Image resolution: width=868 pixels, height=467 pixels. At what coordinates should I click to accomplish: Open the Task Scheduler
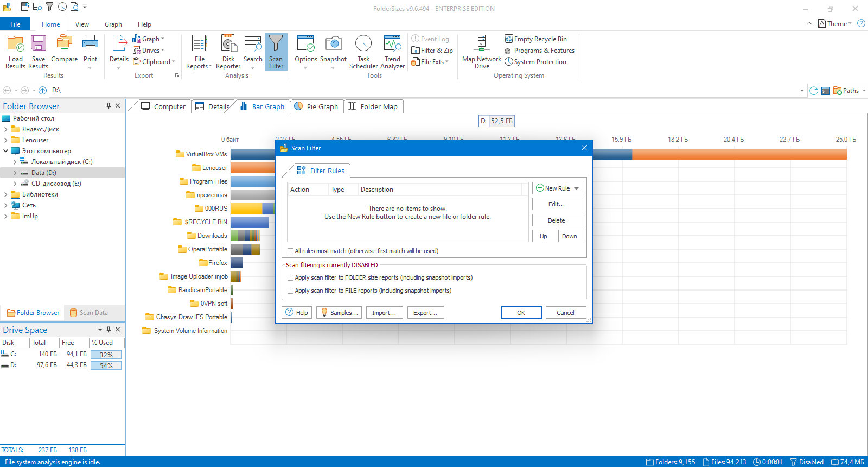(x=363, y=52)
